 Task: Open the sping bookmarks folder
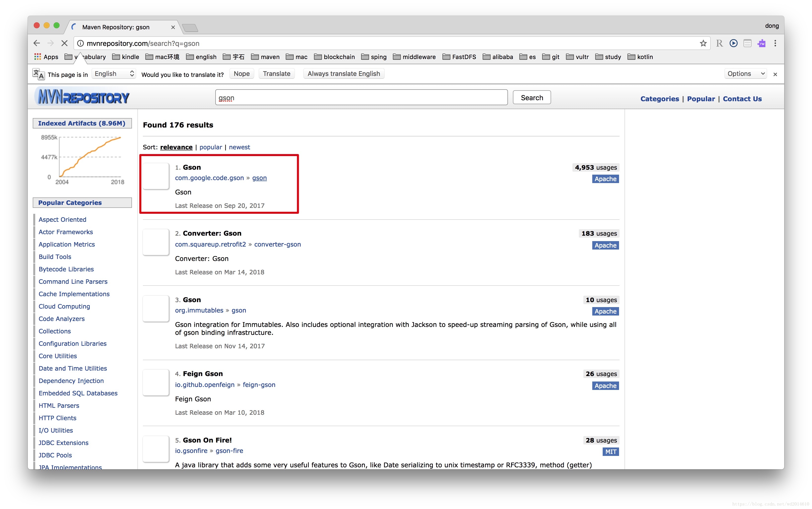pos(374,57)
